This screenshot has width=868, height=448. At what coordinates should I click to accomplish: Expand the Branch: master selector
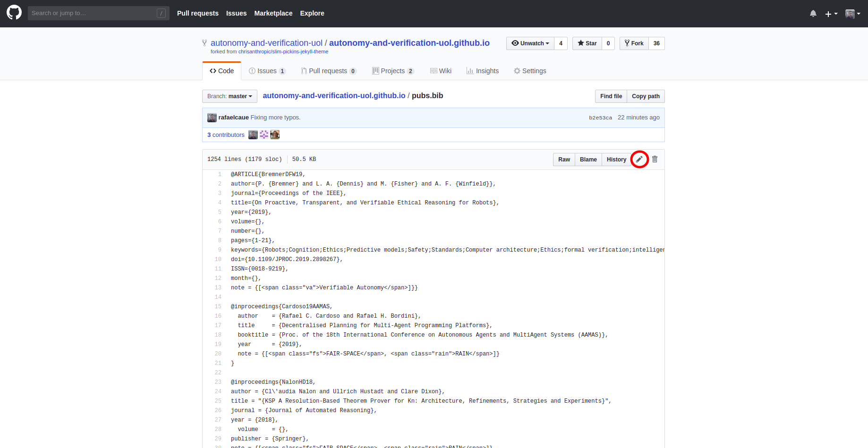[230, 96]
